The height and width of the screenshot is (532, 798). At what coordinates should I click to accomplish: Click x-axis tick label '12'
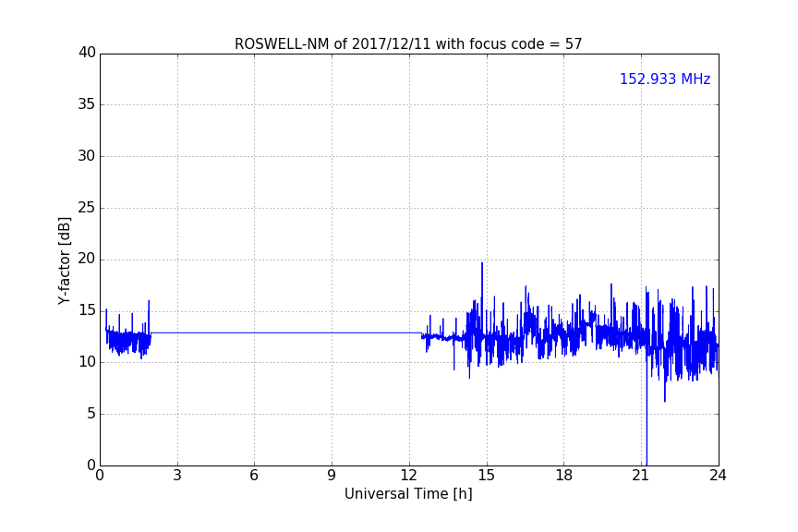click(x=409, y=476)
